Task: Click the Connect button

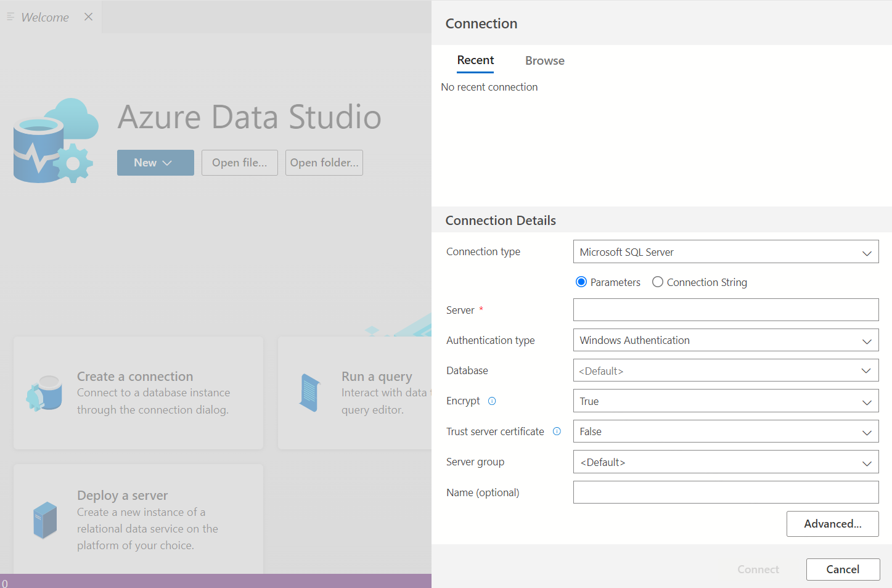Action: pos(758,570)
